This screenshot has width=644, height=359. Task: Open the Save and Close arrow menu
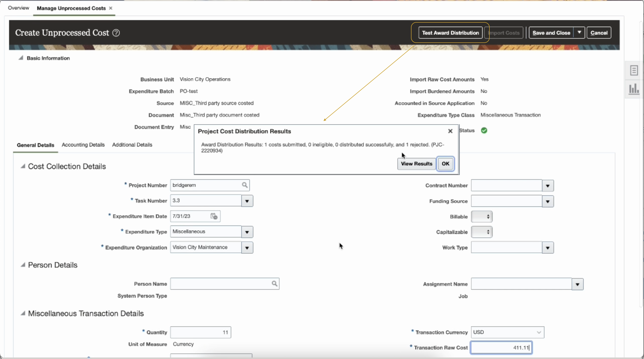click(x=579, y=33)
